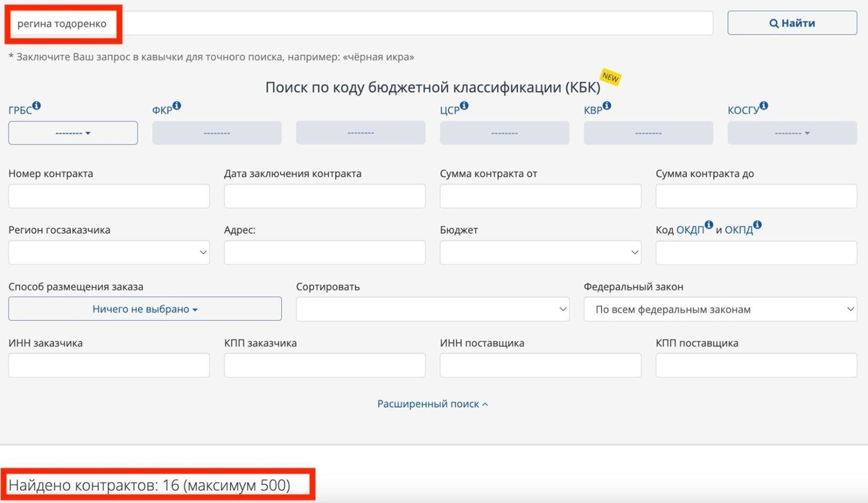Screen dimensions: 868x503
Task: Click the Сумма контракта от field
Action: 541,196
